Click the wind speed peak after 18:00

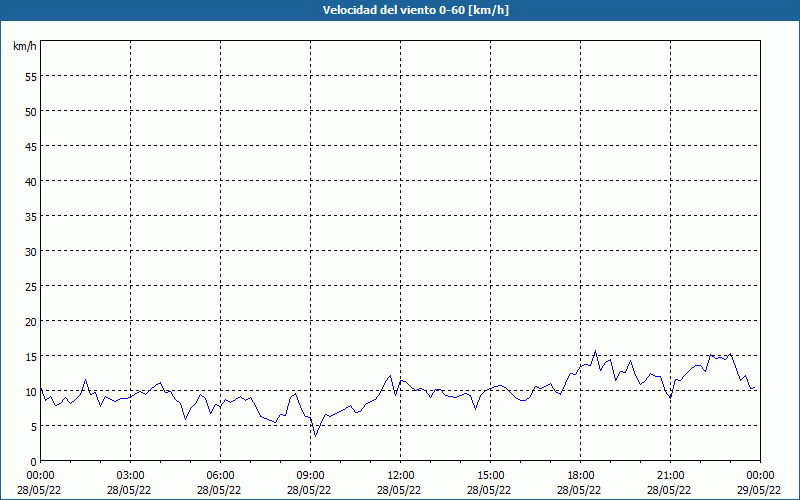595,351
